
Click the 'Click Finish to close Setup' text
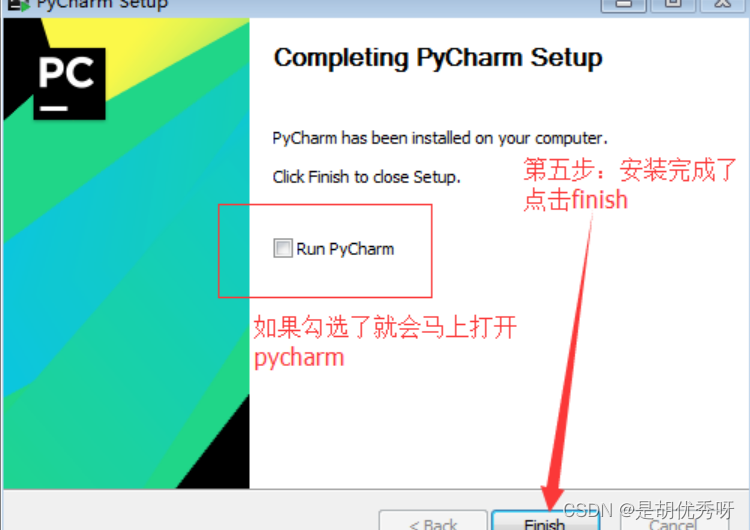(366, 177)
